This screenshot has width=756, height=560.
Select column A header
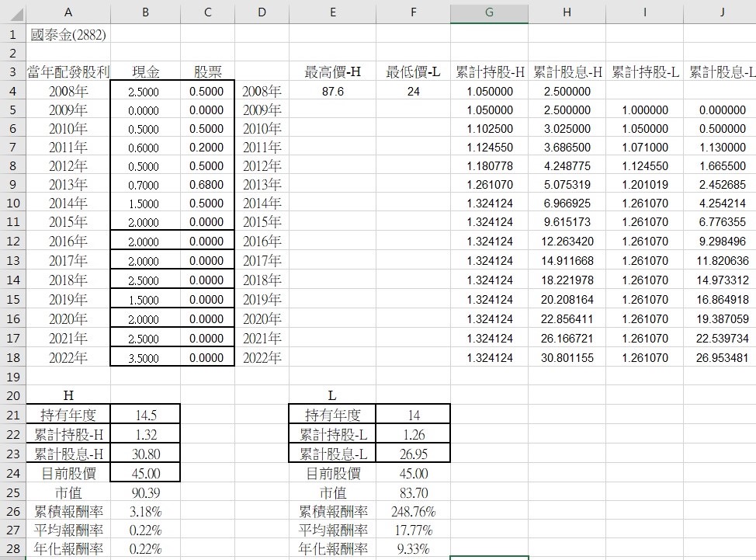(x=68, y=12)
